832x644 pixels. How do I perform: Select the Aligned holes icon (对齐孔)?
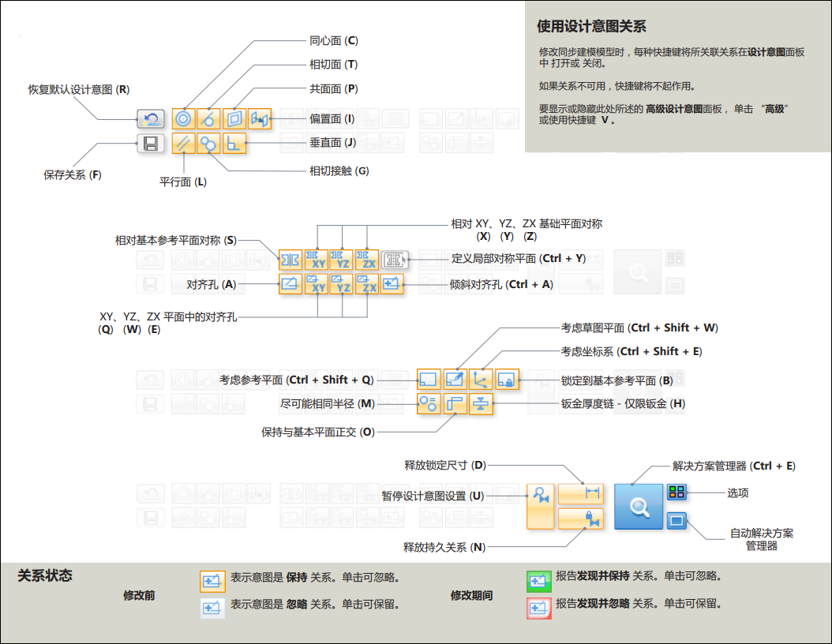pos(290,283)
